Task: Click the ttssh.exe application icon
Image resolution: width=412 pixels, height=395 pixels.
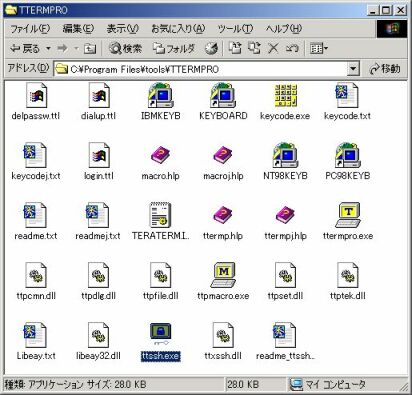Action: pyautogui.click(x=160, y=335)
